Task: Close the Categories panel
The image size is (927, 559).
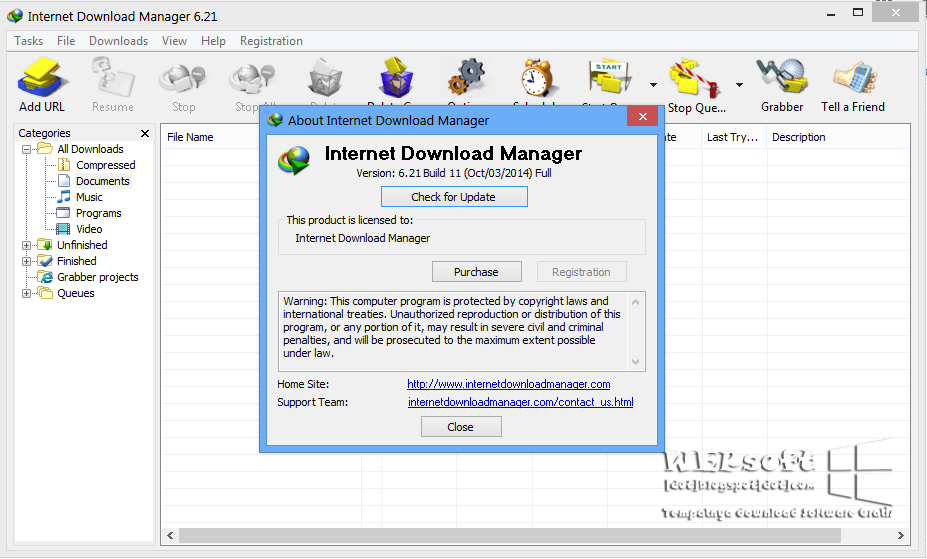Action: (x=145, y=134)
